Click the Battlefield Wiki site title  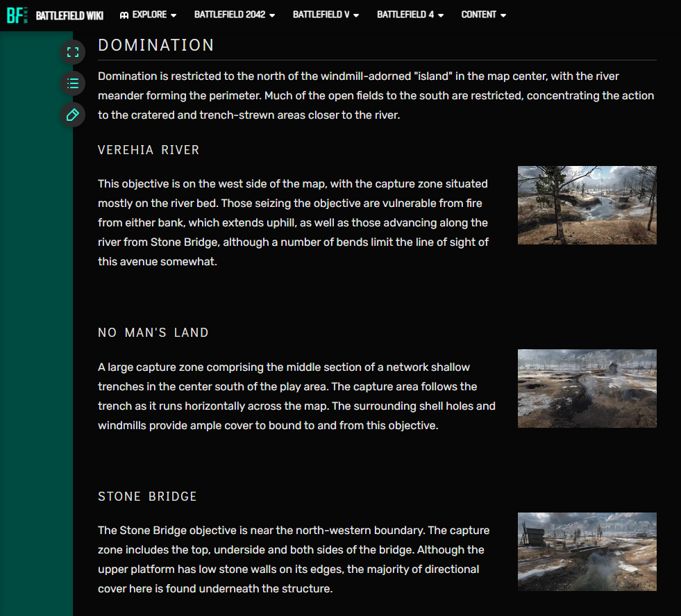(x=69, y=16)
